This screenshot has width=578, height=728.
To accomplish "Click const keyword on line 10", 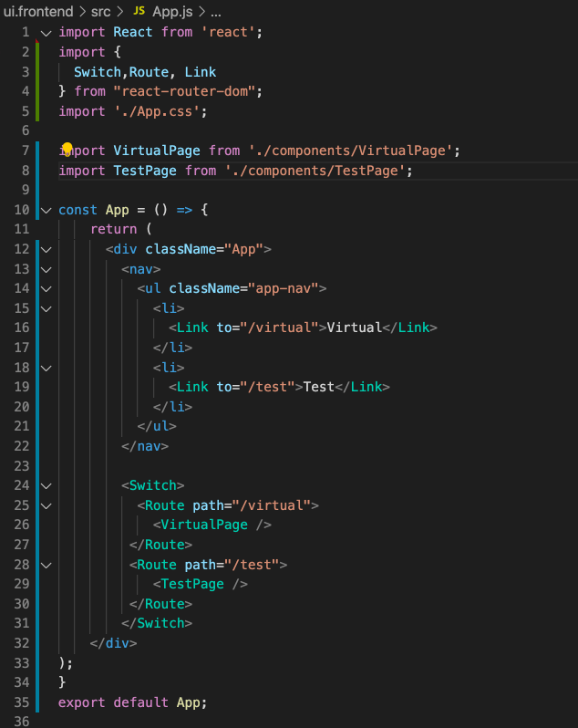I will point(77,210).
